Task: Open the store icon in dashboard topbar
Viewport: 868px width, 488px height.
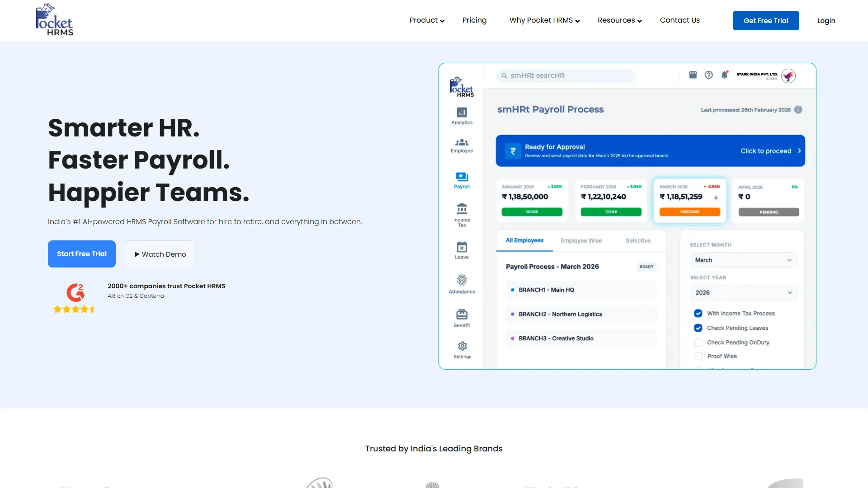Action: [x=693, y=75]
